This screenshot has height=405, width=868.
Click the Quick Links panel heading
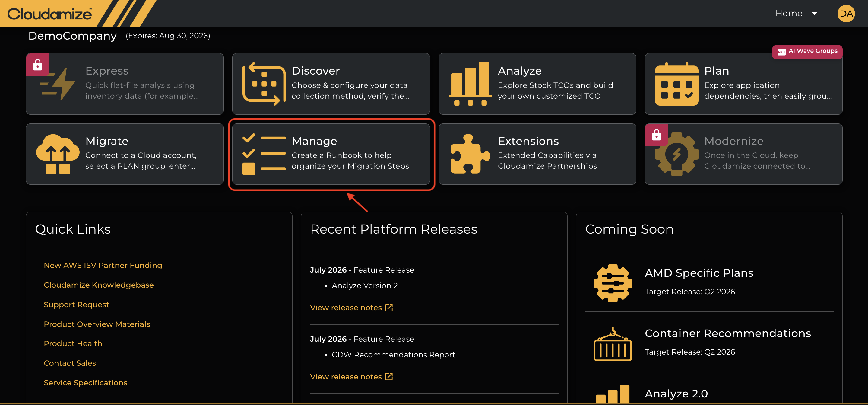click(x=73, y=229)
